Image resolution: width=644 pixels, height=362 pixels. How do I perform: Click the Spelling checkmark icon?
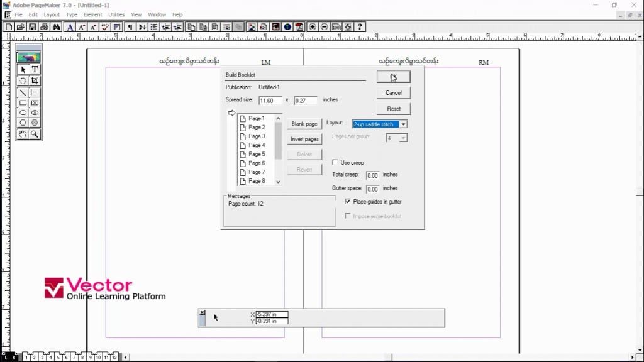105,27
